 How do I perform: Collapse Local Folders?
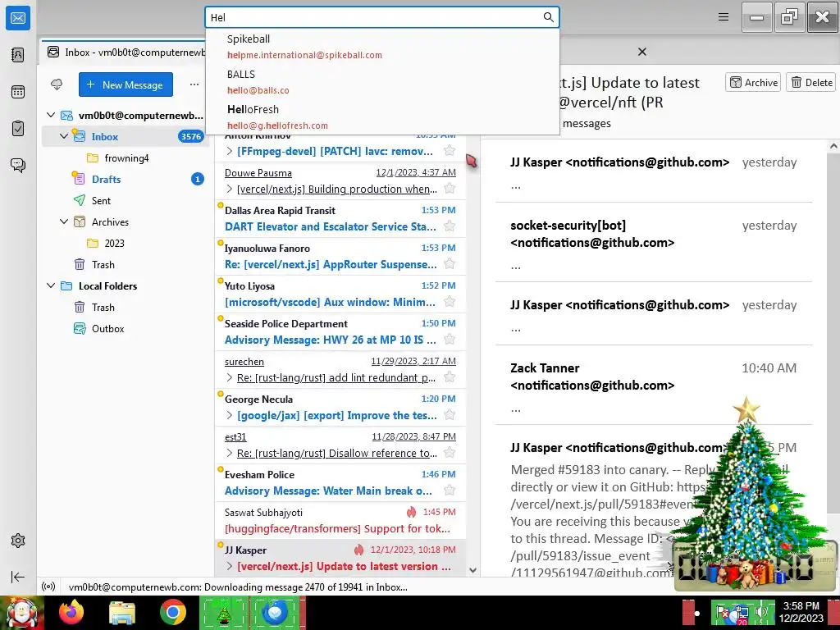(51, 285)
